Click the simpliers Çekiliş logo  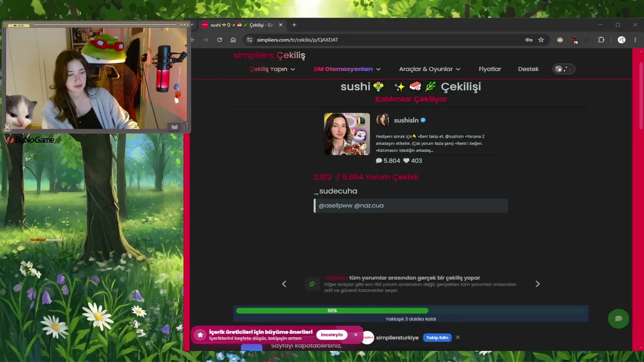tap(269, 55)
